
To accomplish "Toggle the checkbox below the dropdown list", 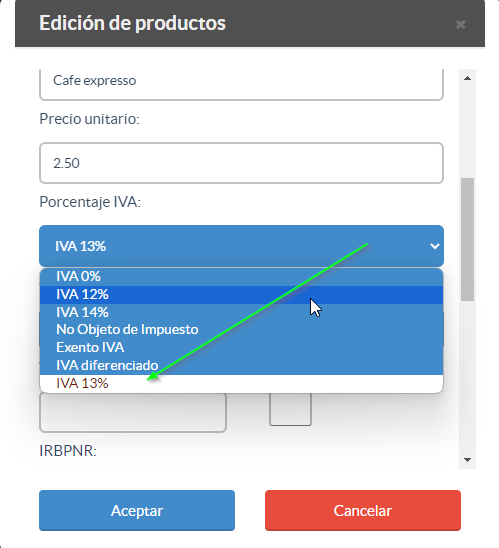I will pos(290,409).
